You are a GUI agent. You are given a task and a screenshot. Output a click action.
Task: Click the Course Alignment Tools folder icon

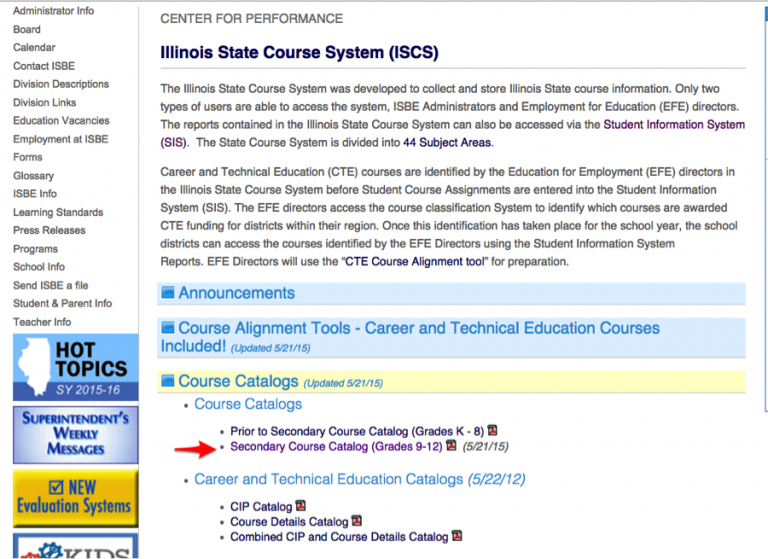tap(167, 328)
